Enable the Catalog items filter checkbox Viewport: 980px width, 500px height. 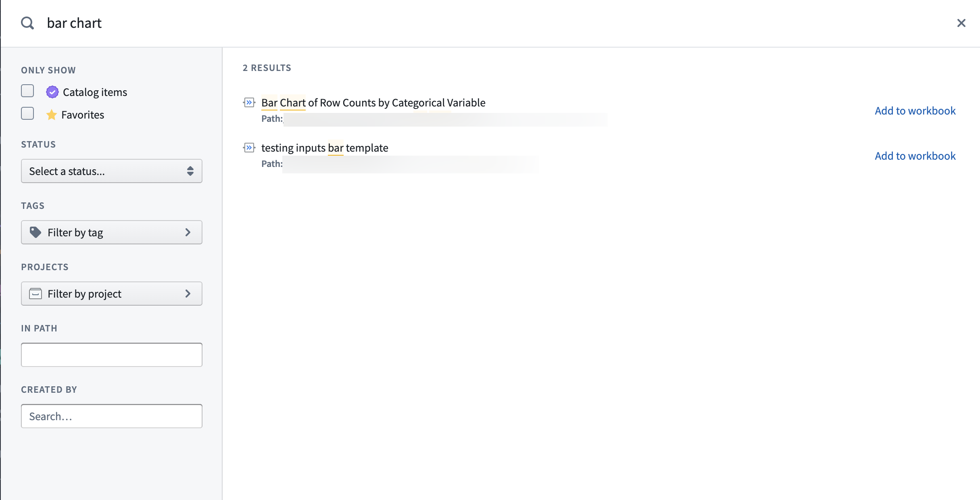[27, 91]
